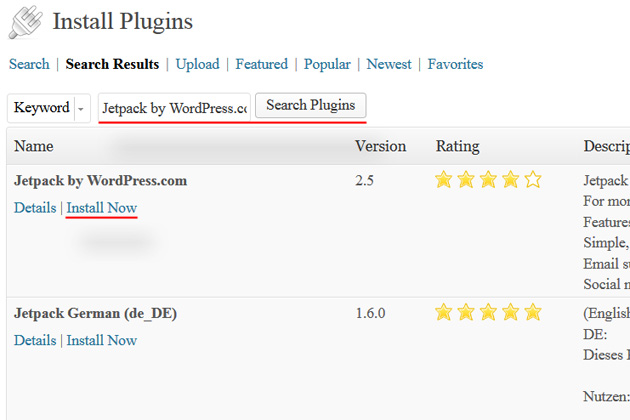Open the Newest plugins tab
Viewport: 630px width, 420px height.
click(389, 64)
